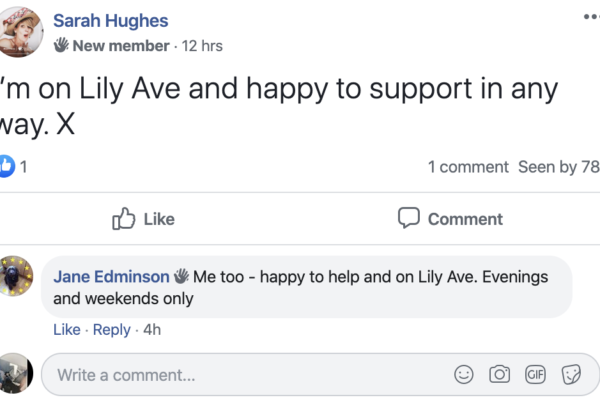
Task: Like Jane Edminson's comment
Action: point(66,330)
